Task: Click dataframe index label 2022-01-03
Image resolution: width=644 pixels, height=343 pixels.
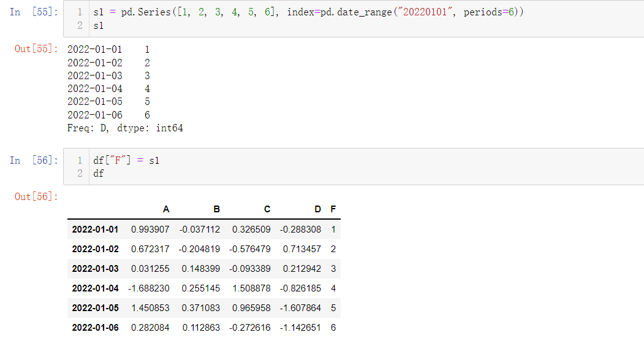Action: point(96,269)
